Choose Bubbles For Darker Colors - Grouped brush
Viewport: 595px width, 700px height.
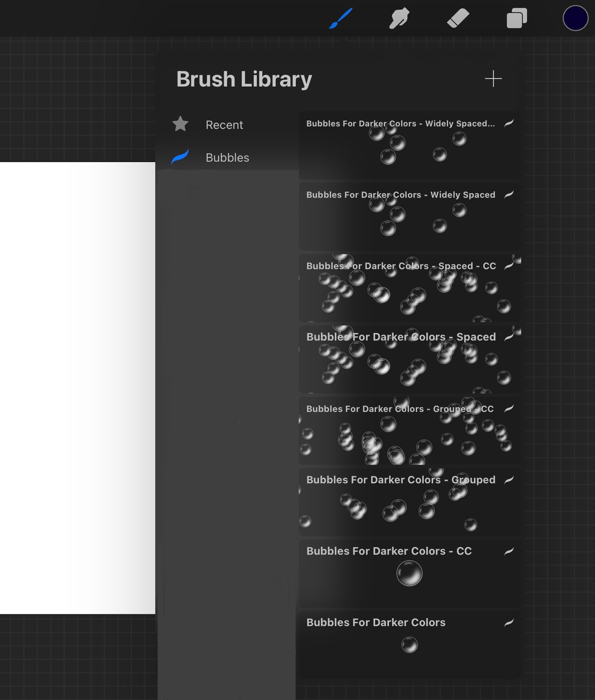409,502
